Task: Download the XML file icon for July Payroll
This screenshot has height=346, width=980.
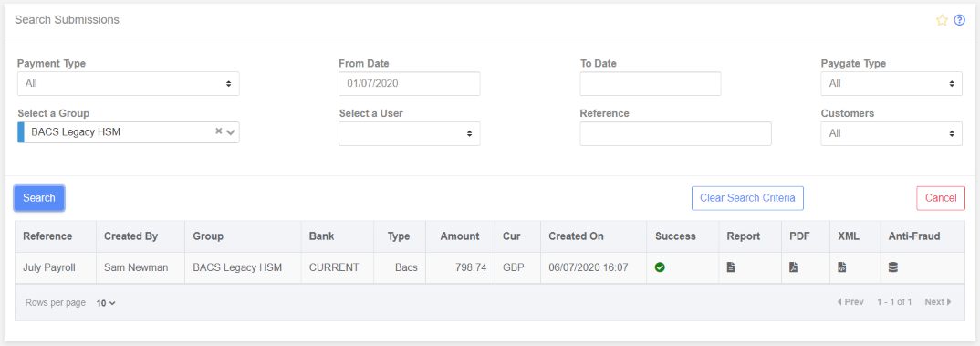Action: click(842, 267)
